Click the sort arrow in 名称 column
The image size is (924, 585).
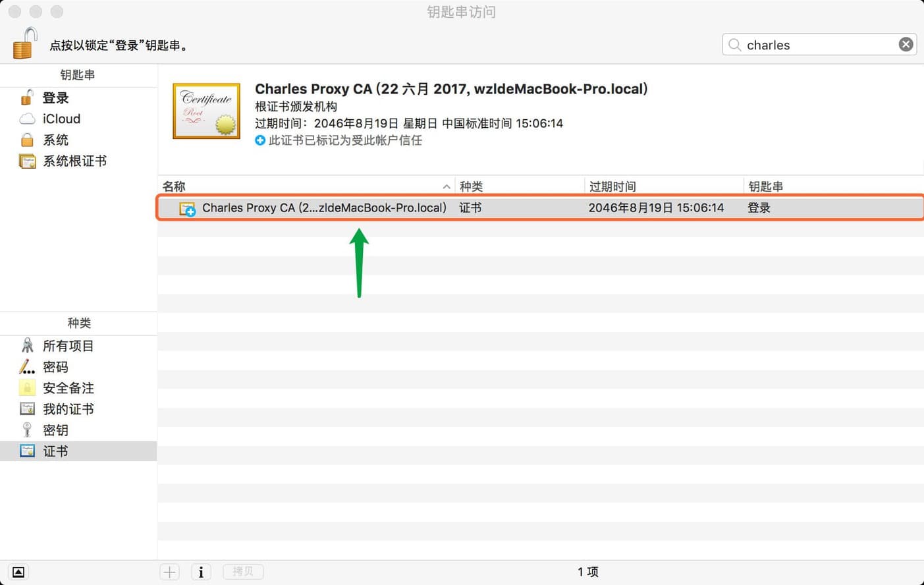[x=446, y=187]
